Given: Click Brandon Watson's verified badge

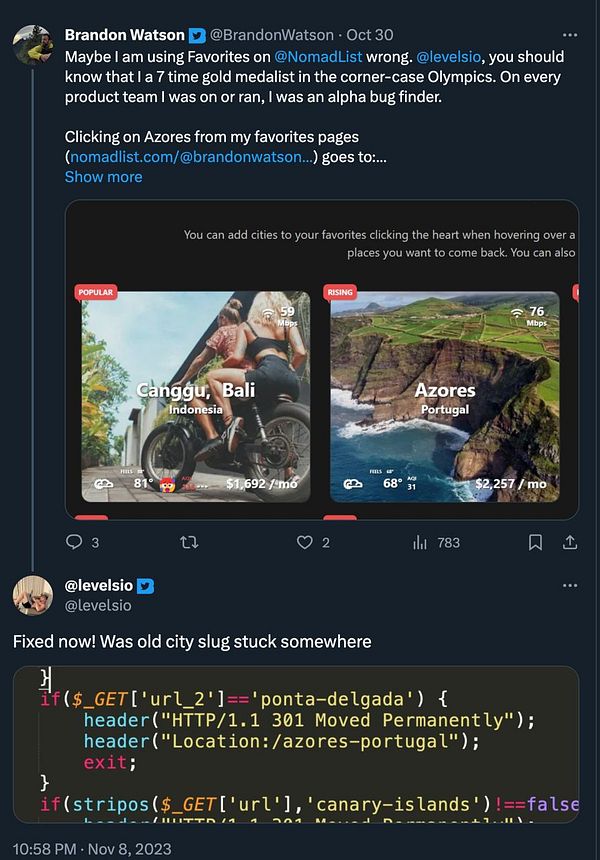Looking at the screenshot, I should (196, 35).
